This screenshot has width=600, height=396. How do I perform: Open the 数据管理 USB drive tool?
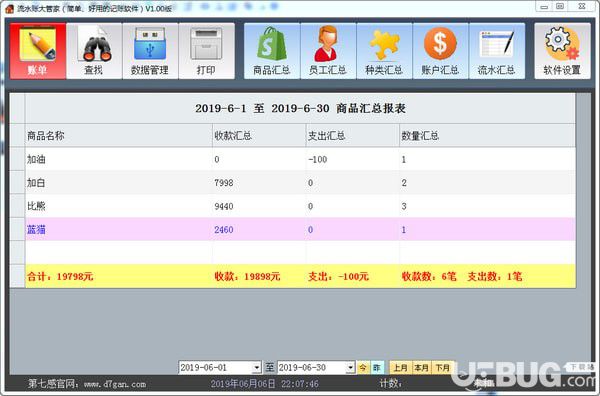[x=150, y=51]
